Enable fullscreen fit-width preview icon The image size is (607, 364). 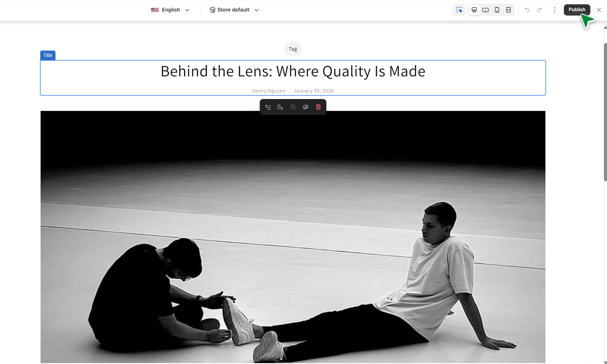tap(508, 10)
